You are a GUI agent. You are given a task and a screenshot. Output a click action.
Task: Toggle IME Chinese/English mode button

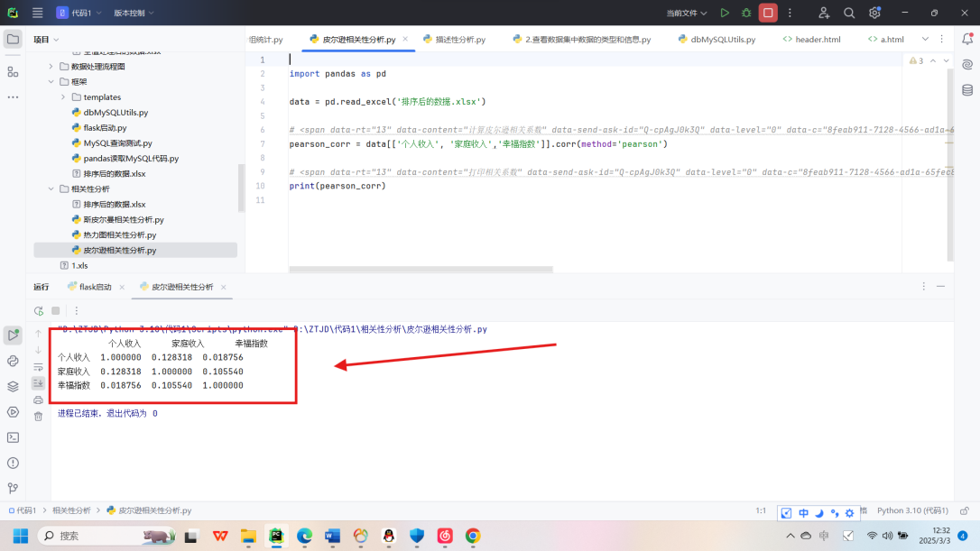[x=803, y=513]
